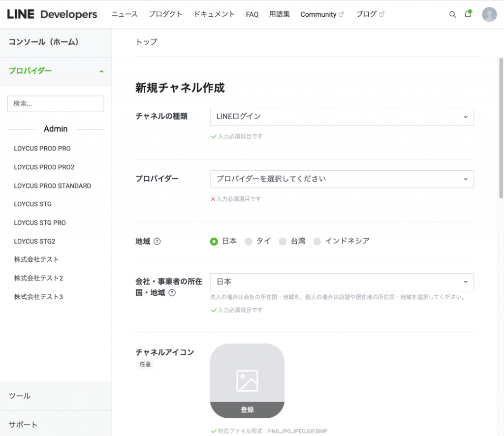
Task: Open the プロバイダー selection dropdown
Action: pos(342,179)
